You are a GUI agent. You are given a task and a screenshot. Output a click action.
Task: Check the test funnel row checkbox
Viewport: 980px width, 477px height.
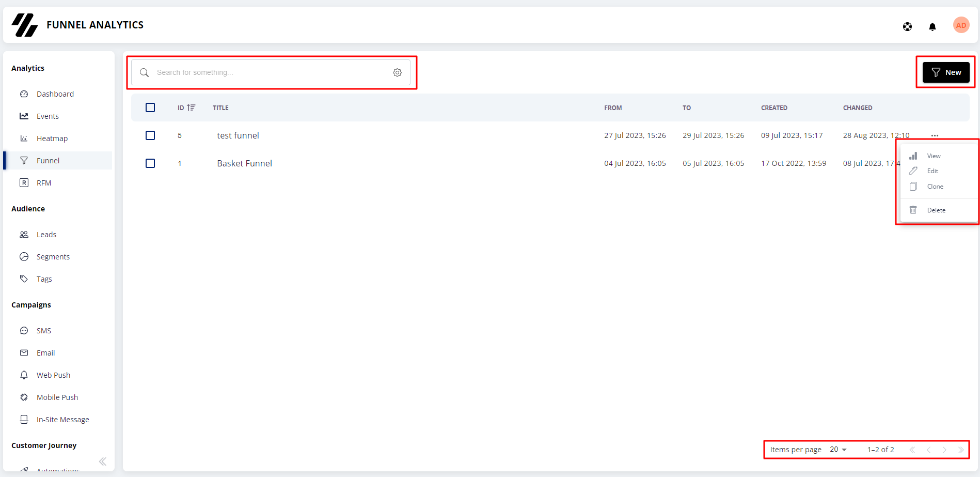click(150, 135)
